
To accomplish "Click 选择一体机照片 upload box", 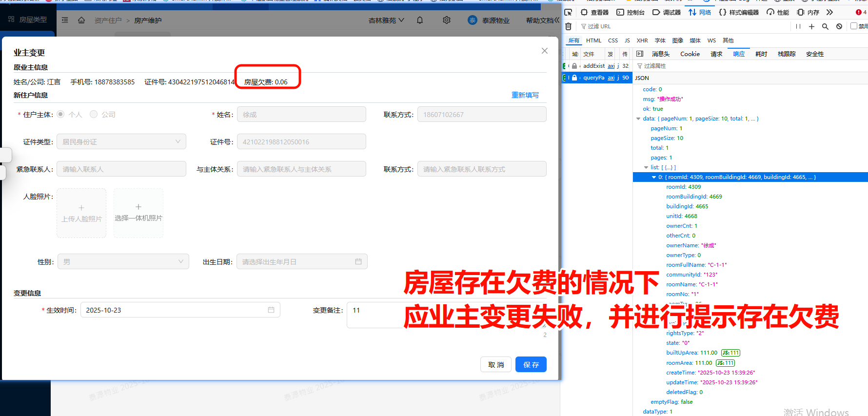I will point(138,213).
